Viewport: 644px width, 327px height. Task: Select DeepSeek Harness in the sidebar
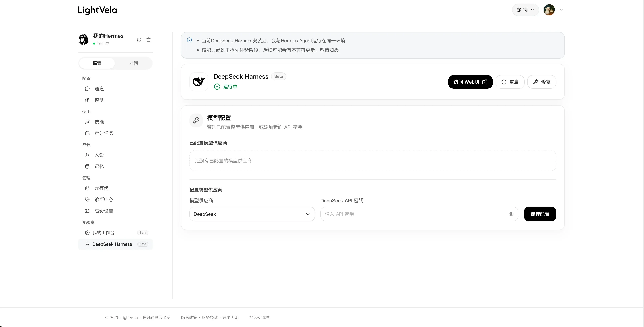coord(115,244)
